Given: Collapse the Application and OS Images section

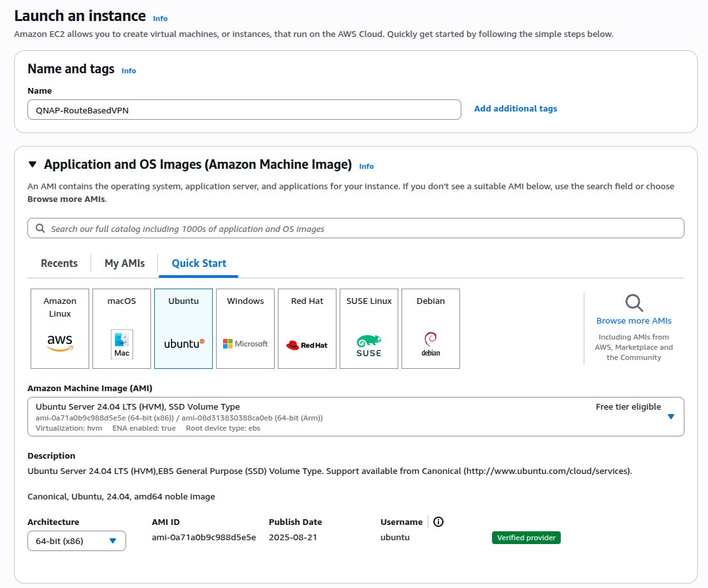Looking at the screenshot, I should coord(33,165).
